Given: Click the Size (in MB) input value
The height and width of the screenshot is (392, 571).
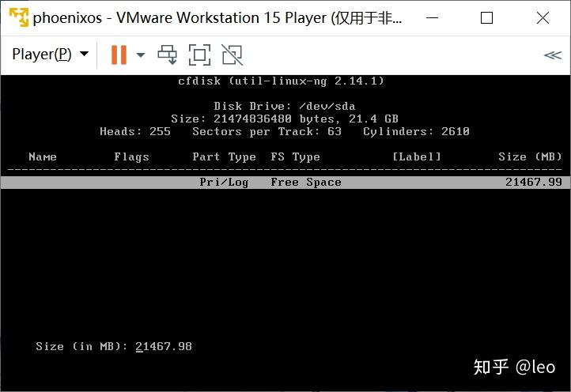Looking at the screenshot, I should click(164, 346).
